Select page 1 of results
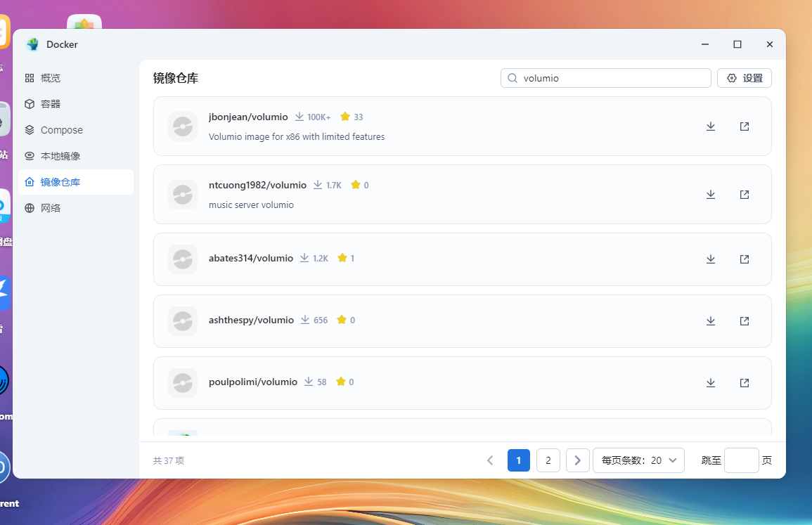The height and width of the screenshot is (525, 812). [x=518, y=460]
